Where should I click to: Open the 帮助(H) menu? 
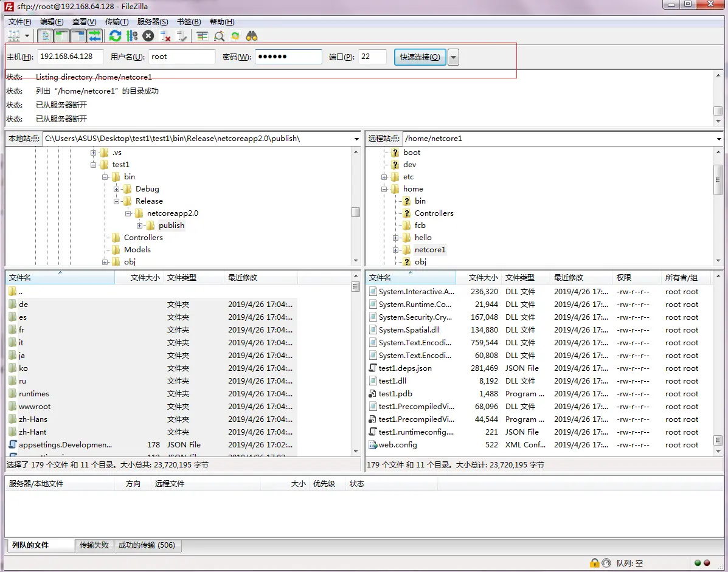click(222, 22)
